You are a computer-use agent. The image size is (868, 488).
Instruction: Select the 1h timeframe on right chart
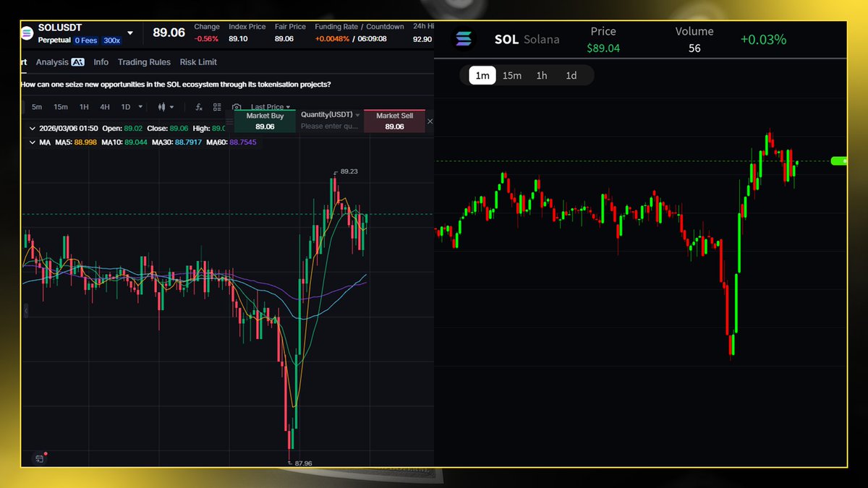point(542,75)
